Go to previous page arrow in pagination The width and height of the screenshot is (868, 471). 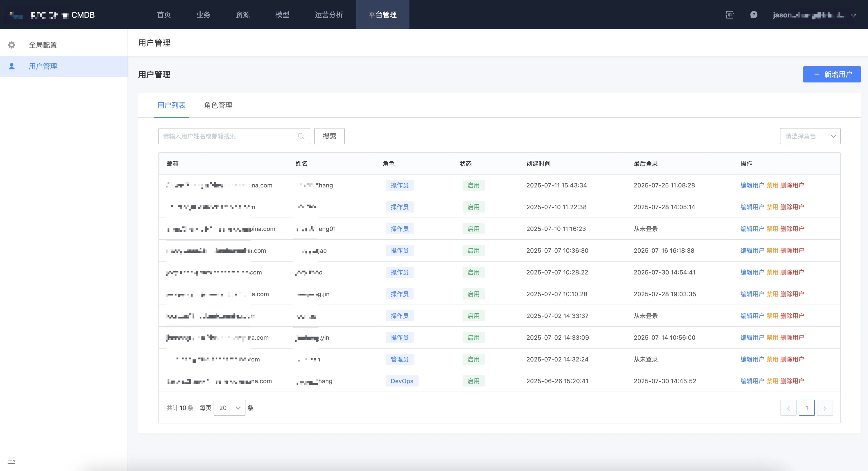point(788,408)
